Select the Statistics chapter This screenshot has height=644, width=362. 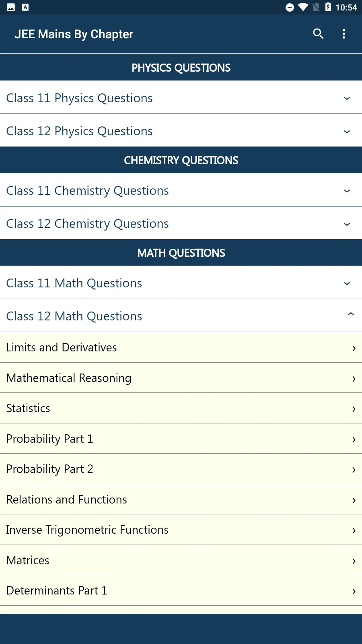coord(181,408)
